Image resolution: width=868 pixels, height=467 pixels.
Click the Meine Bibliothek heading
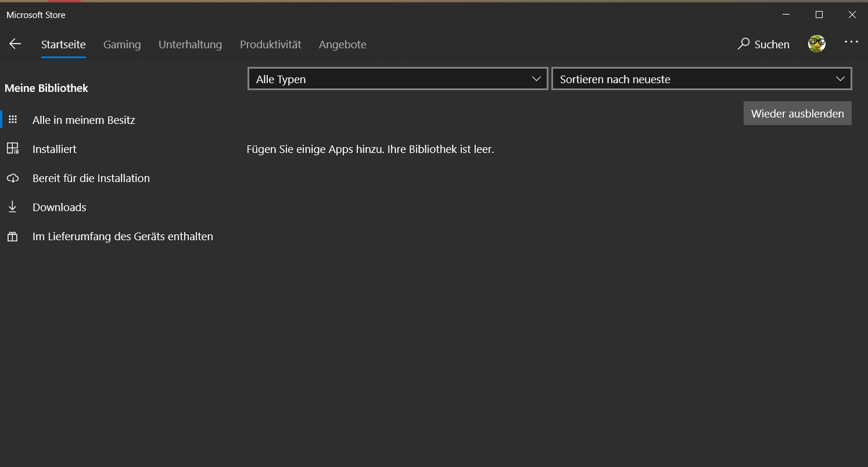[46, 88]
